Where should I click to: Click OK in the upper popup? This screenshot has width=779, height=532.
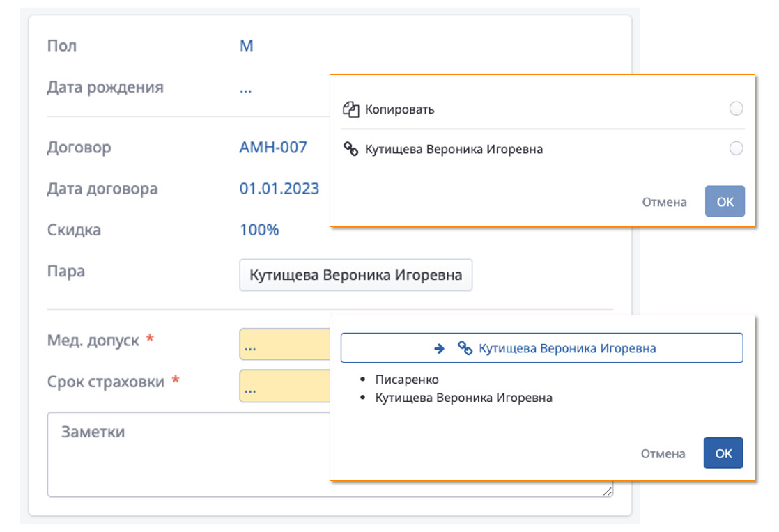[x=725, y=201]
